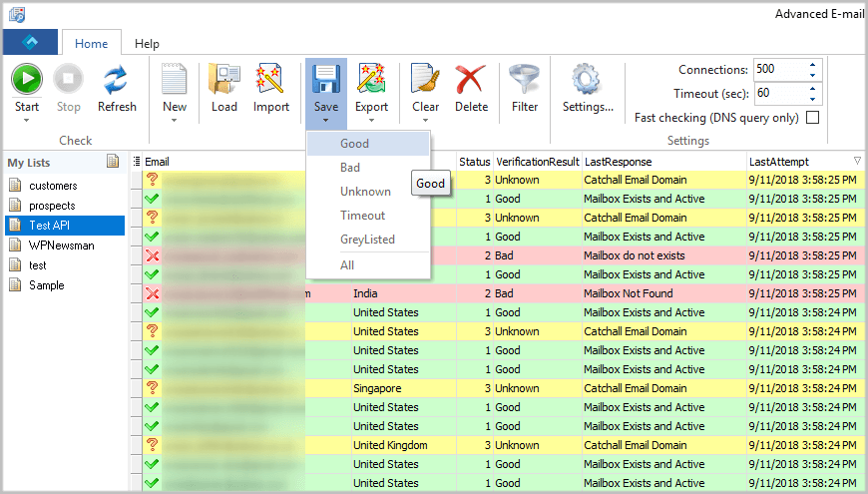
Task: Click red X status icon for Mailbox Not Found row
Action: click(153, 293)
